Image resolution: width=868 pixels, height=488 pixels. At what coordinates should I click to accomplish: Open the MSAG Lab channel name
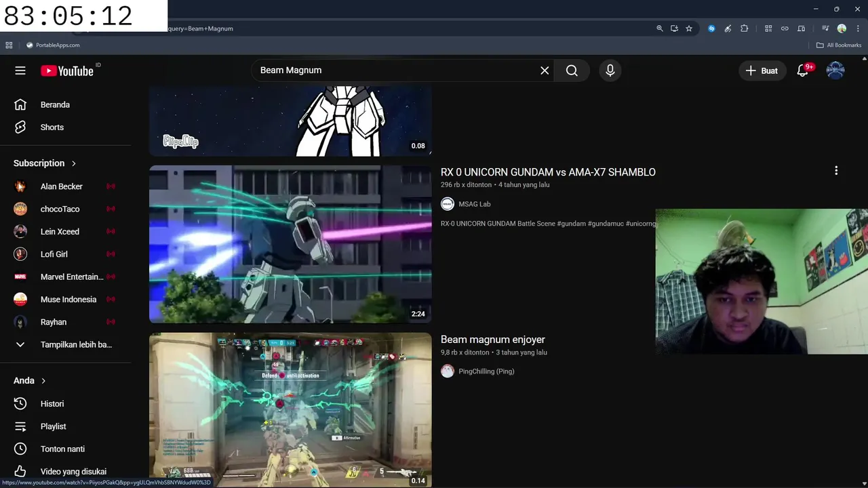click(x=474, y=204)
